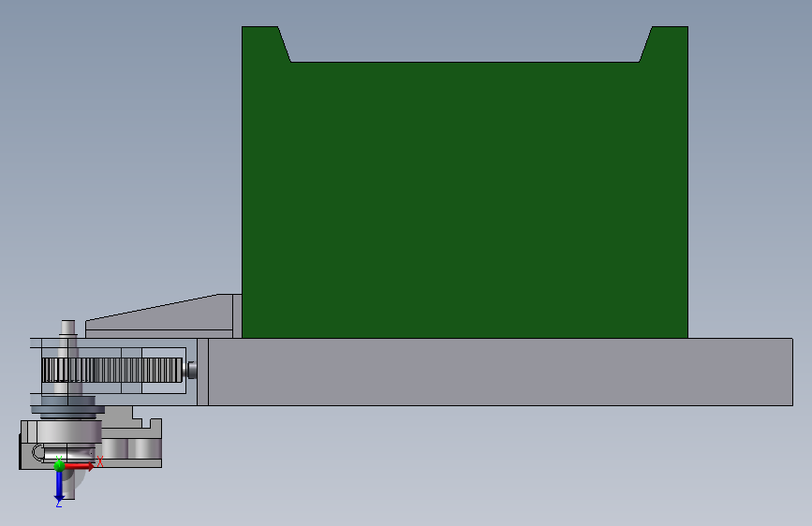The image size is (812, 526).
Task: Pick the green block's left raised tab
Action: pyautogui.click(x=265, y=44)
